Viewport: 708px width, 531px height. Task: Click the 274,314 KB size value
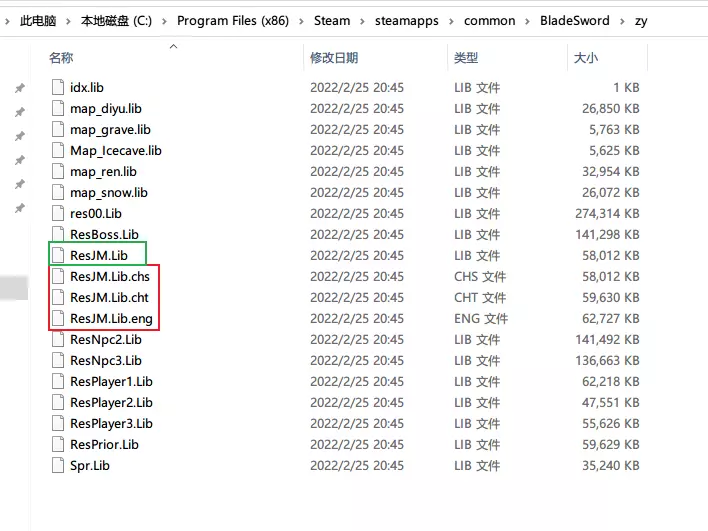pyautogui.click(x=607, y=213)
